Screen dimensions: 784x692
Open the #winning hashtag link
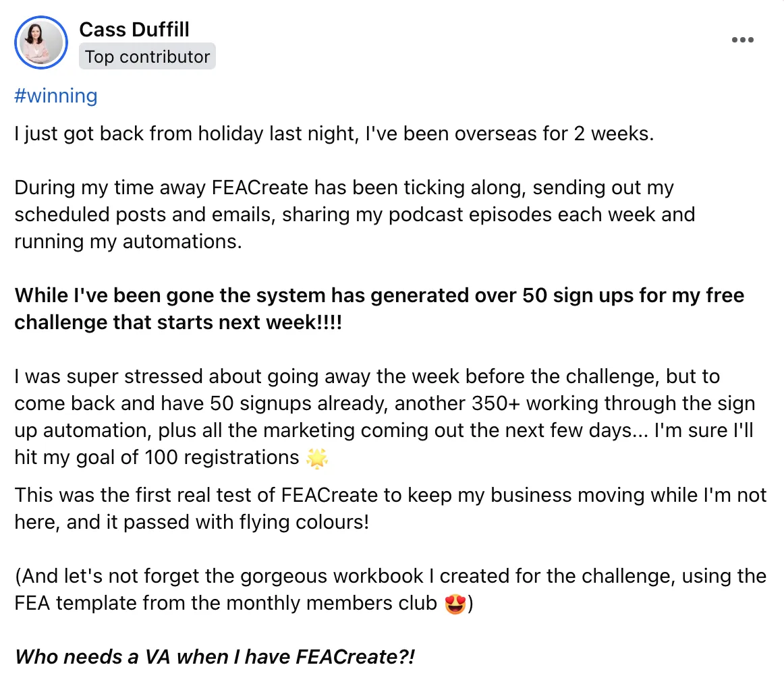[x=55, y=96]
